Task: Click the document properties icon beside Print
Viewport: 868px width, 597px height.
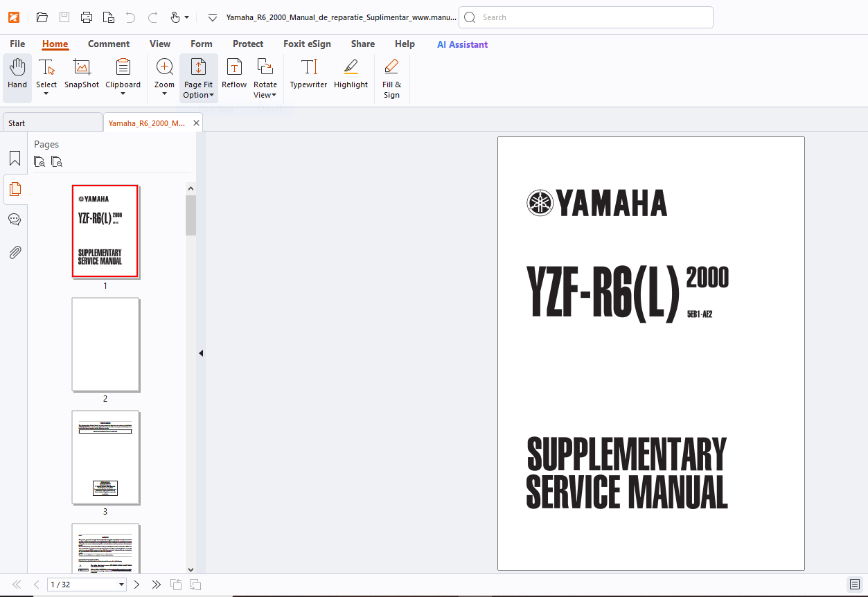Action: [108, 17]
